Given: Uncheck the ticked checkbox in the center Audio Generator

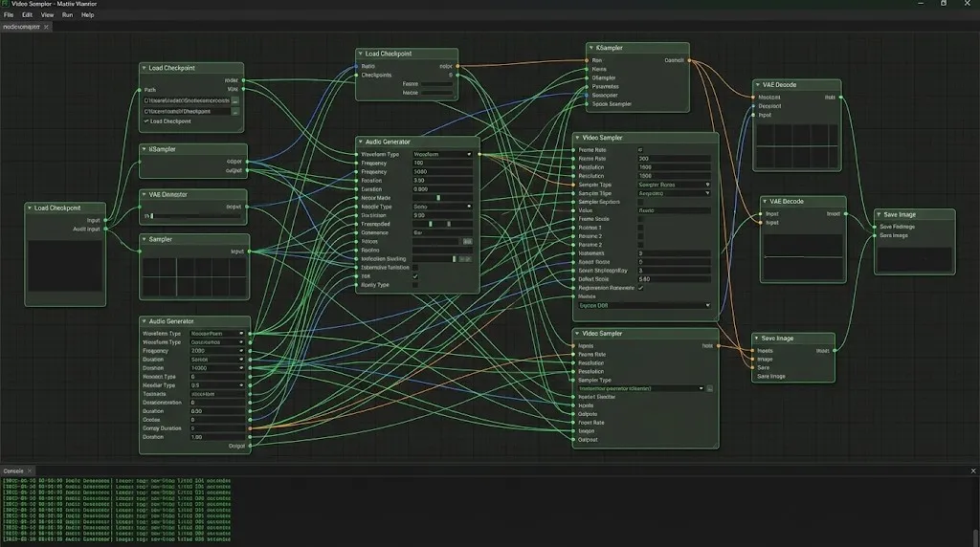Looking at the screenshot, I should [415, 276].
